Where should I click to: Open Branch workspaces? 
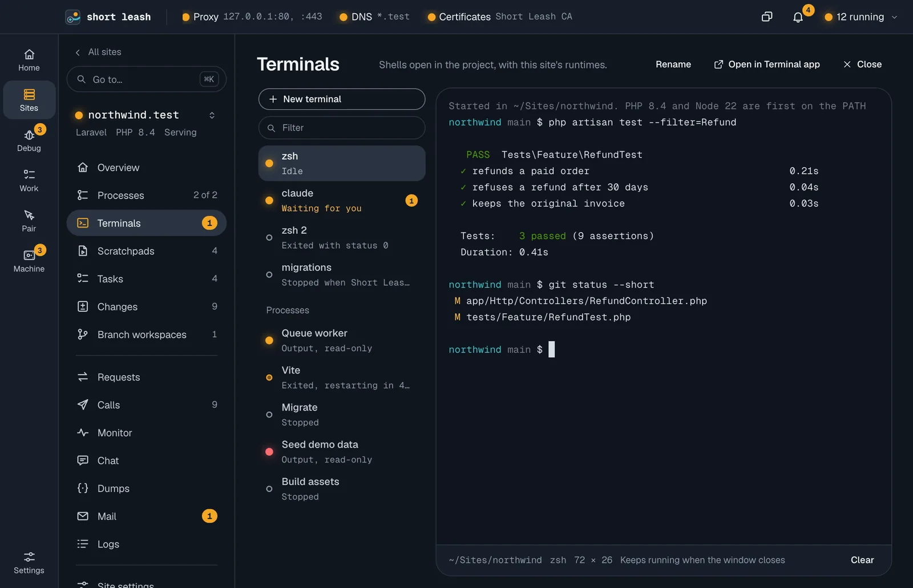click(147, 335)
